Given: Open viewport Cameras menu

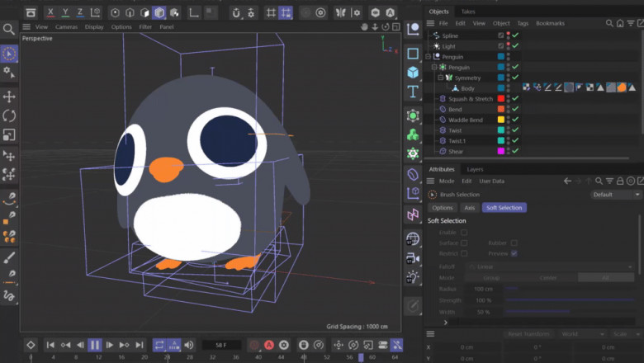Looking at the screenshot, I should 67,26.
